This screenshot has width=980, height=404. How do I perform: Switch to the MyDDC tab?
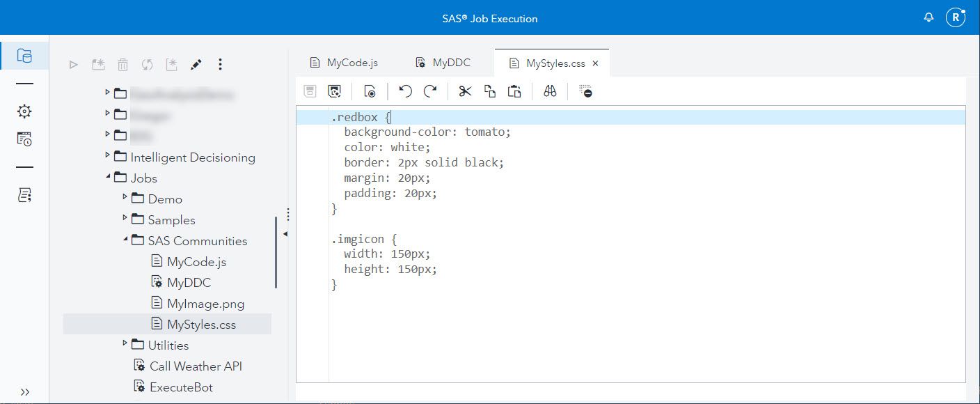pyautogui.click(x=443, y=63)
